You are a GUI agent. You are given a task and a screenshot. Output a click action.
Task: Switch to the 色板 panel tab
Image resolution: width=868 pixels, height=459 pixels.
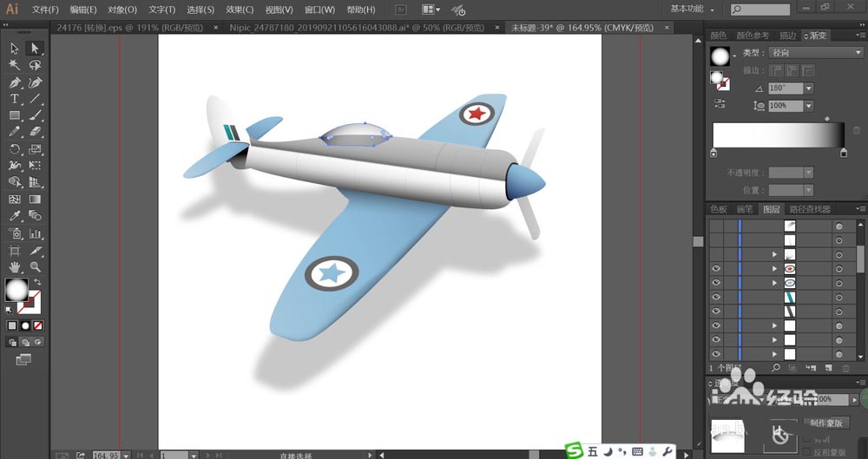pos(719,209)
